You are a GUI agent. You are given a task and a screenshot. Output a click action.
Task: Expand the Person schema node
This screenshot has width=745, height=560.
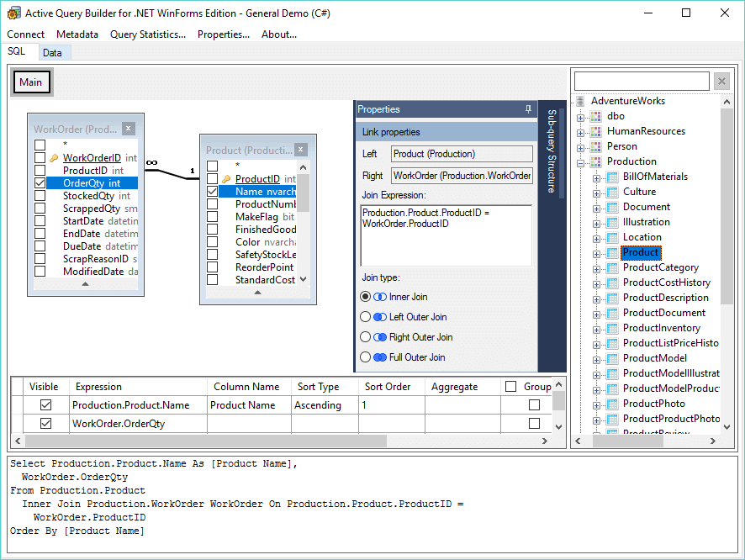[x=580, y=148]
